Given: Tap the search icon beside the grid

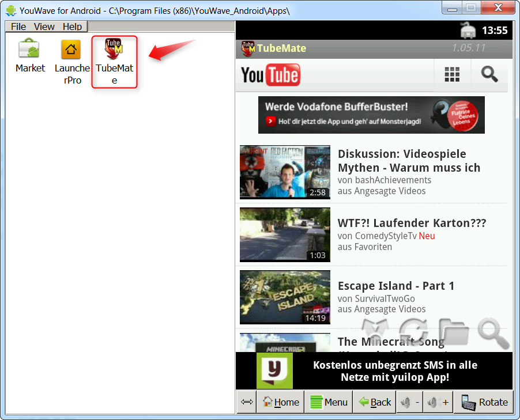Looking at the screenshot, I should [489, 74].
